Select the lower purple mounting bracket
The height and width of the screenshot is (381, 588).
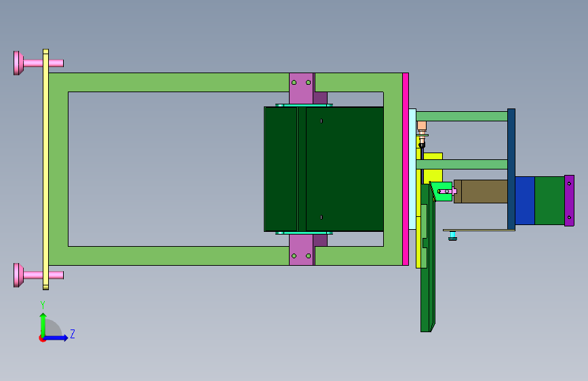301,249
